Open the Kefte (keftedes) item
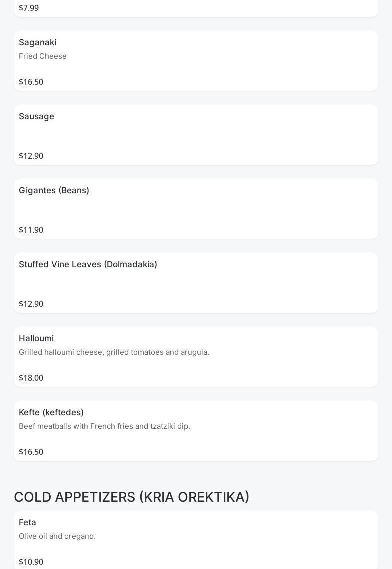 (x=51, y=412)
